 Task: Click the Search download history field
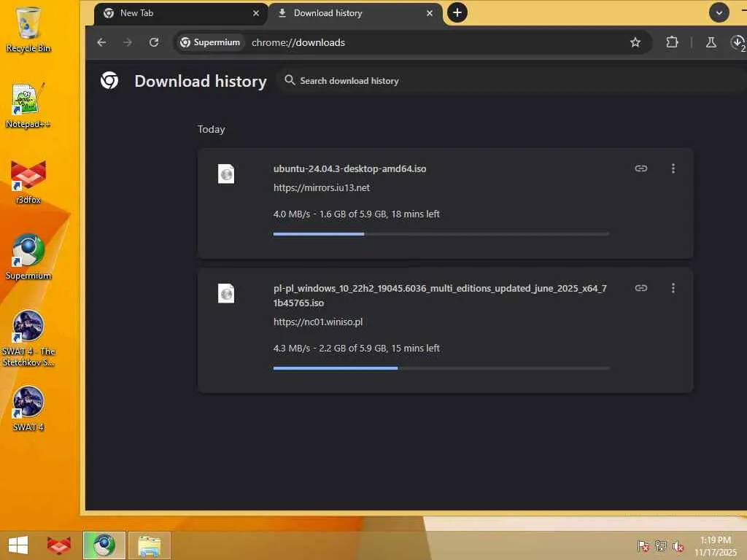[510, 80]
